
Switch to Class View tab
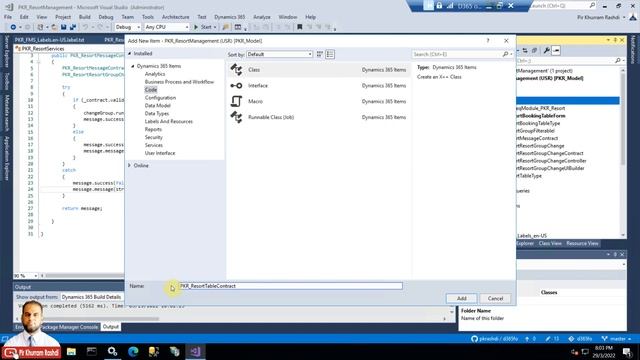pos(550,243)
